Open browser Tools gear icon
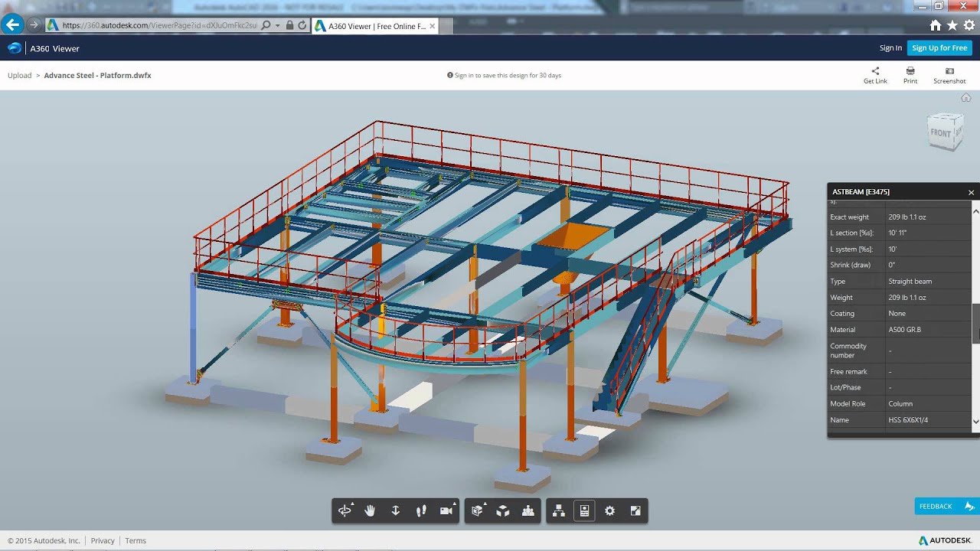 pyautogui.click(x=969, y=25)
